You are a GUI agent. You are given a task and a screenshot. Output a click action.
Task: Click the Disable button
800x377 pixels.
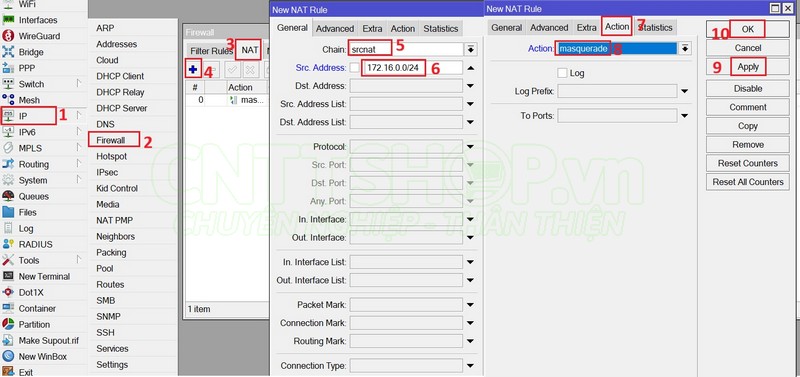tap(747, 89)
